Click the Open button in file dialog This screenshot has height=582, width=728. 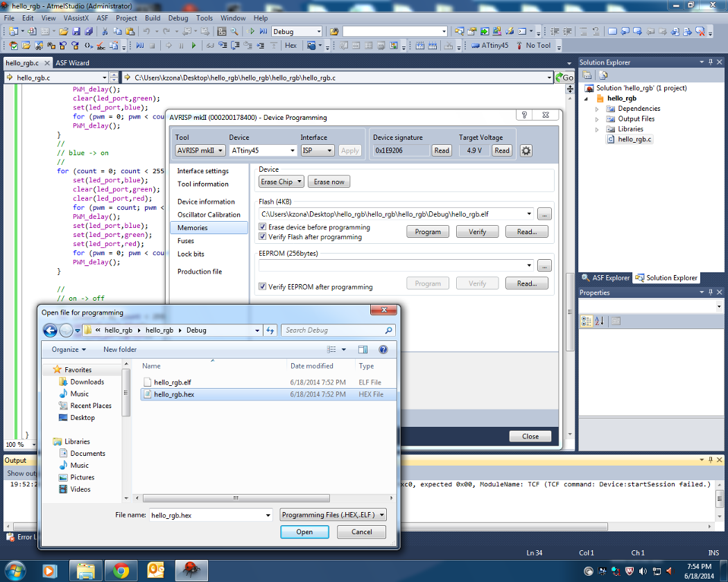(304, 532)
